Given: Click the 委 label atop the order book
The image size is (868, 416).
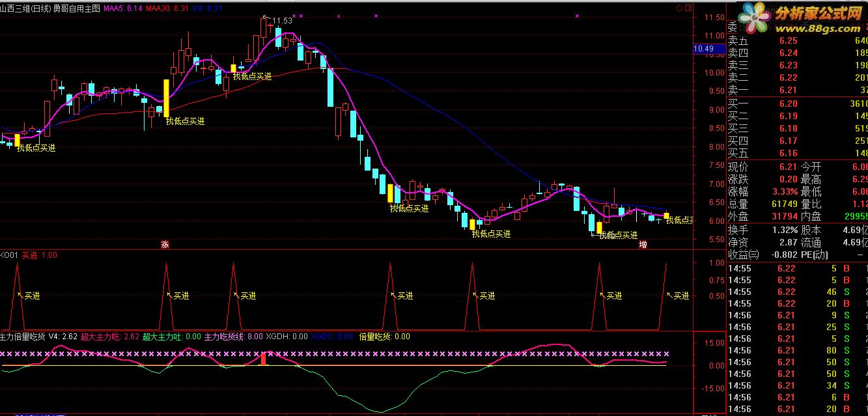Looking at the screenshot, I should (733, 27).
